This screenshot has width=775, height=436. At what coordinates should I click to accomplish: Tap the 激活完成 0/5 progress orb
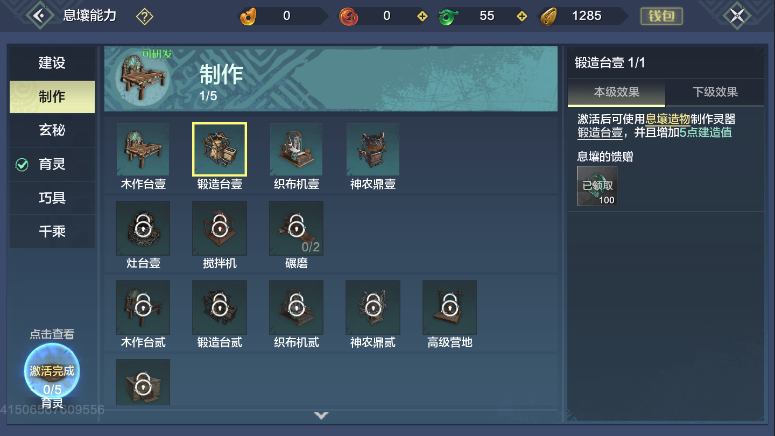click(x=52, y=371)
